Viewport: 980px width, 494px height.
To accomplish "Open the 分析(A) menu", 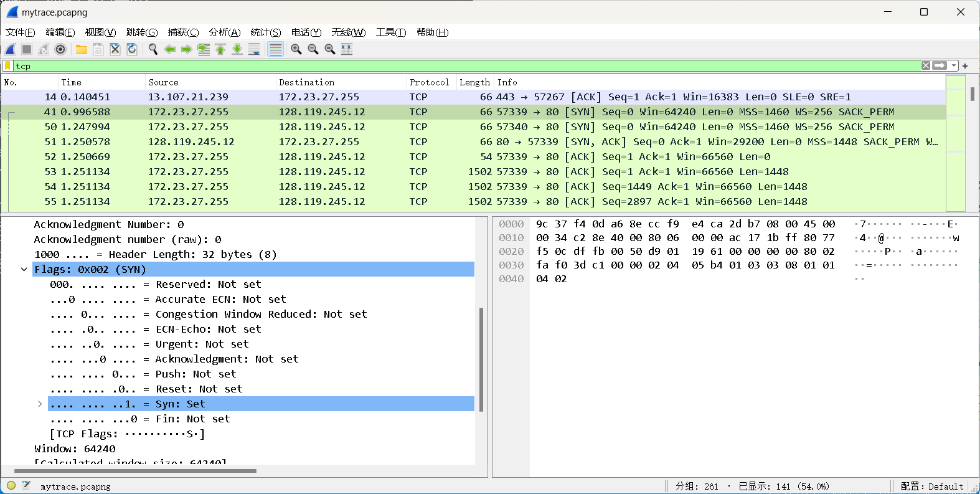I will (225, 32).
